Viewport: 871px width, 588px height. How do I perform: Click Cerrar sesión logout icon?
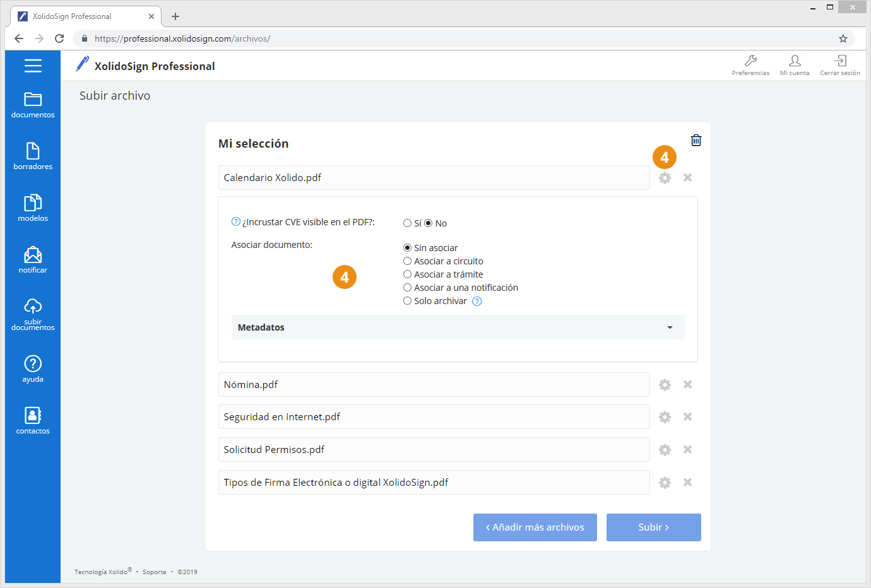pyautogui.click(x=840, y=65)
